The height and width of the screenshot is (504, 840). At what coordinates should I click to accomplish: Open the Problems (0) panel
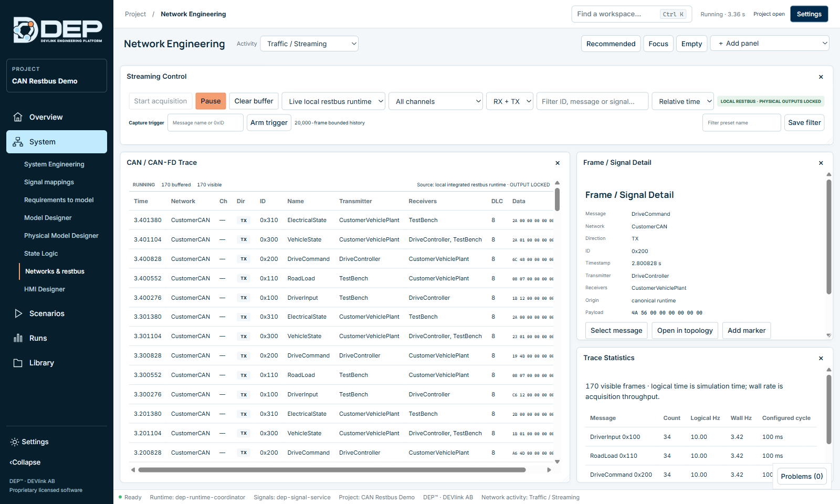tap(802, 476)
